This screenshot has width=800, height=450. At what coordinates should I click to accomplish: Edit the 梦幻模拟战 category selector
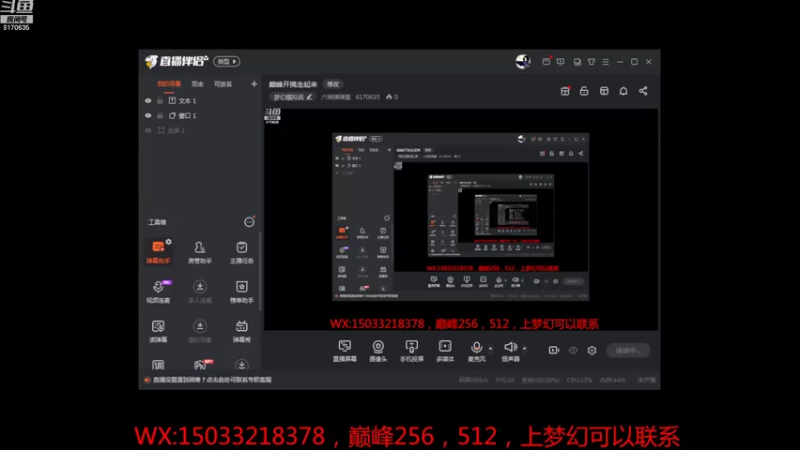coord(292,97)
